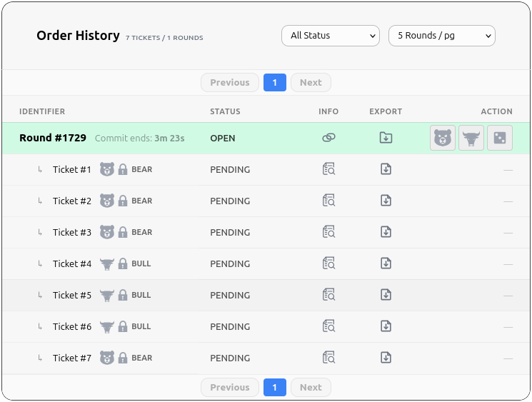Select page 1 in the bottom pagination
Viewport: 532px width, 402px height.
point(274,388)
